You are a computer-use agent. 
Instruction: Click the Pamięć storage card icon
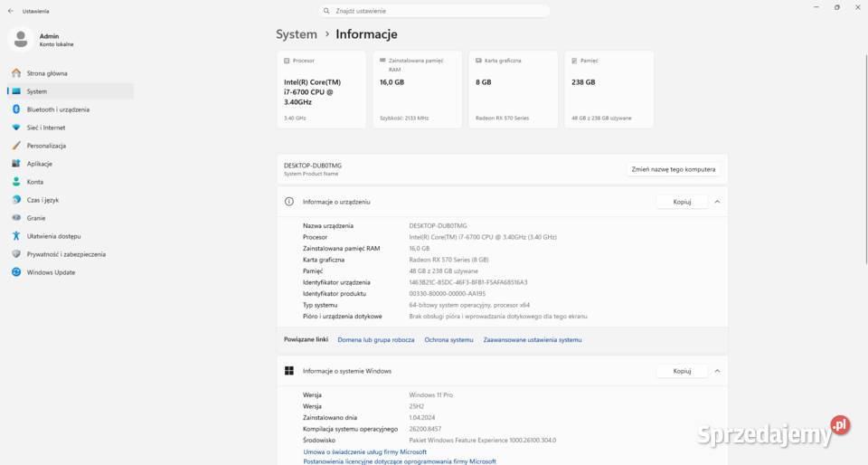[574, 61]
